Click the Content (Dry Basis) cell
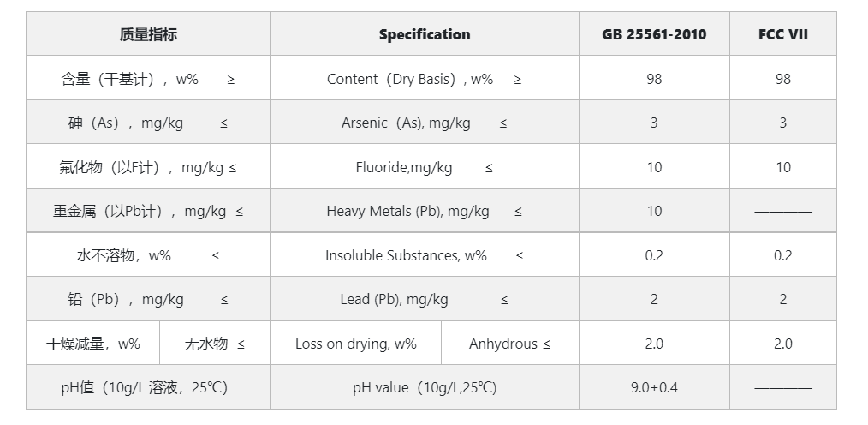 tap(425, 79)
